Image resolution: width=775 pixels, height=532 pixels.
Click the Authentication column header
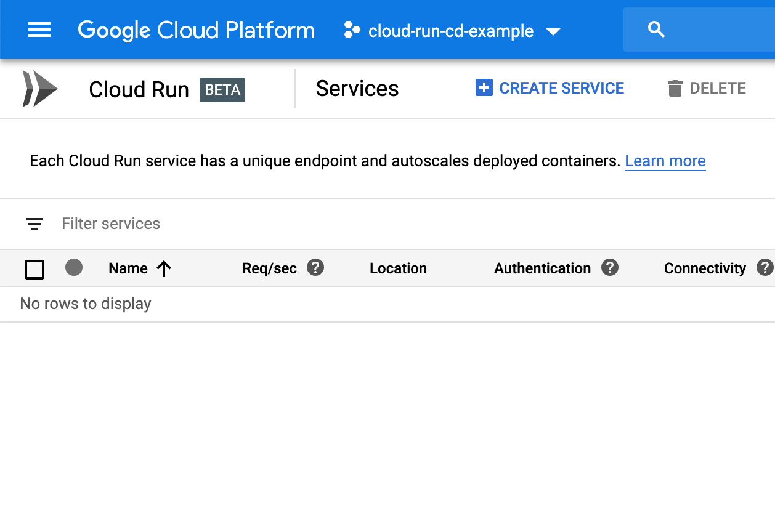point(542,268)
